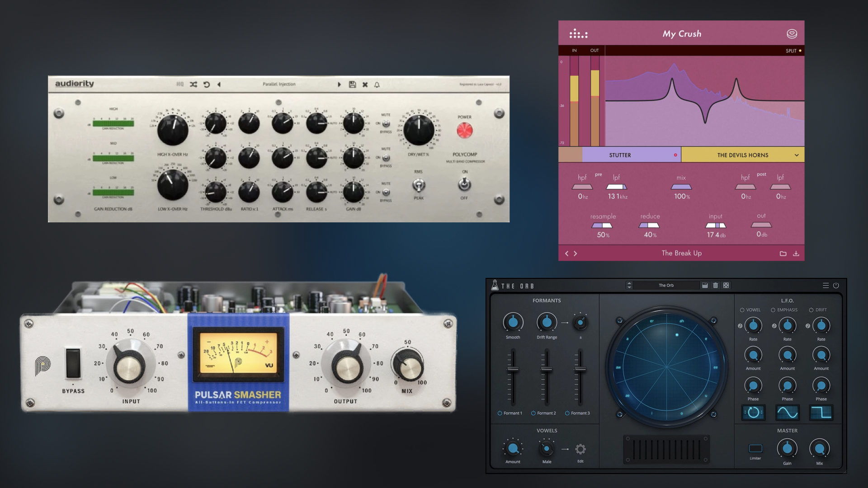Click the randomize patch shuffle icon on Polycomp
The height and width of the screenshot is (488, 868).
(x=193, y=84)
